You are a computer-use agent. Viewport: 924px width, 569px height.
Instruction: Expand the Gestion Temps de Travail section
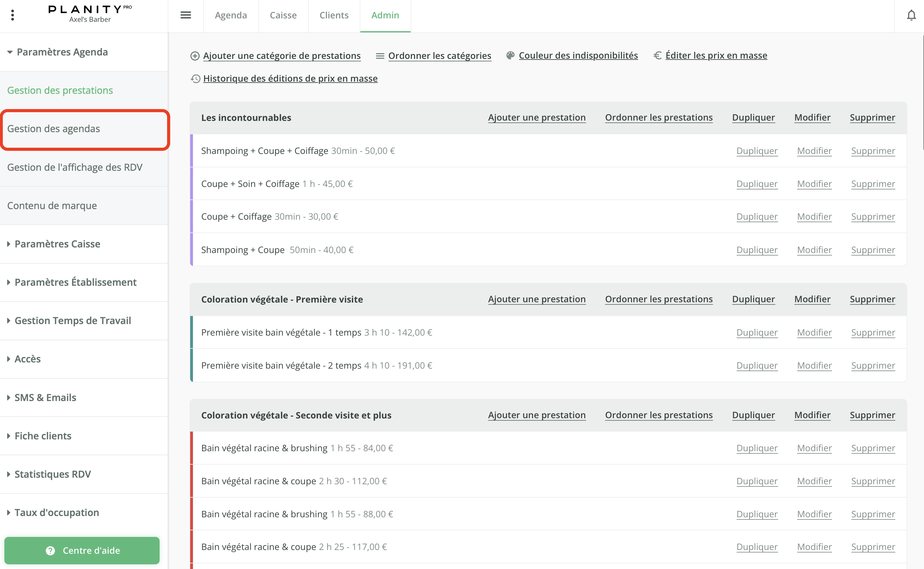[x=9, y=321]
